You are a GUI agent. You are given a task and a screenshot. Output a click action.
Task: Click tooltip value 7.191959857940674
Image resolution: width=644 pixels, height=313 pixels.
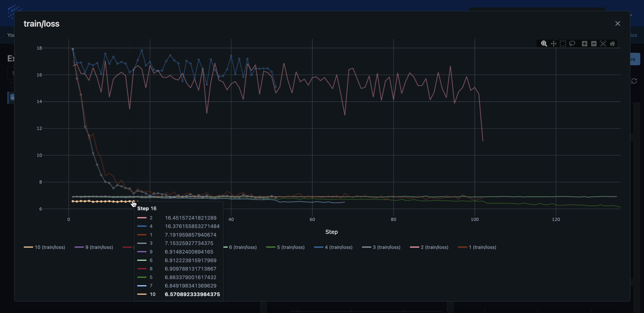tap(190, 235)
